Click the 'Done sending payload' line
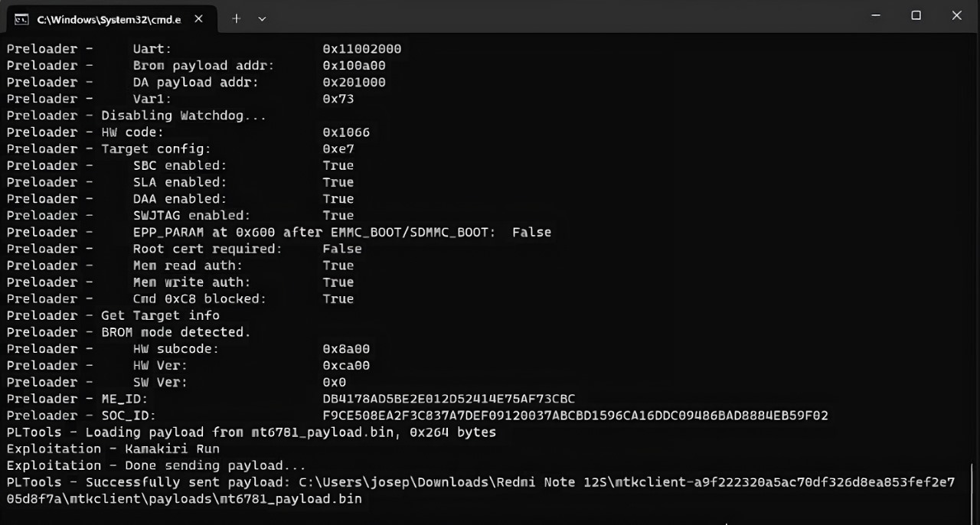The width and height of the screenshot is (980, 525). point(155,465)
